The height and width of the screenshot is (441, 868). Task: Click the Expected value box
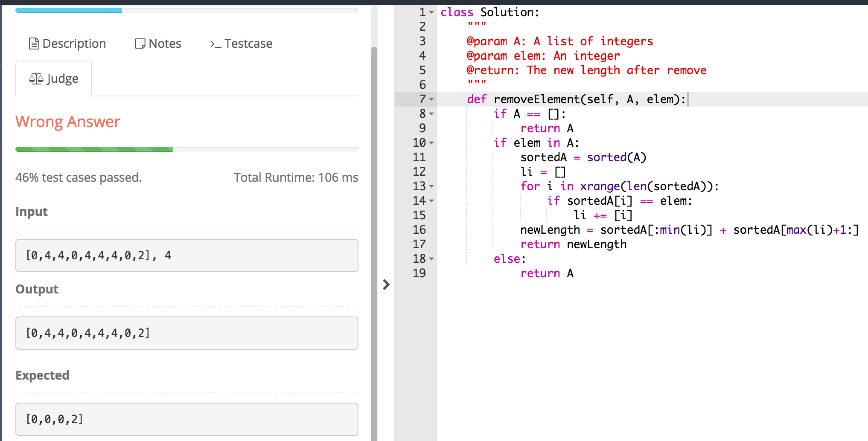tap(187, 419)
